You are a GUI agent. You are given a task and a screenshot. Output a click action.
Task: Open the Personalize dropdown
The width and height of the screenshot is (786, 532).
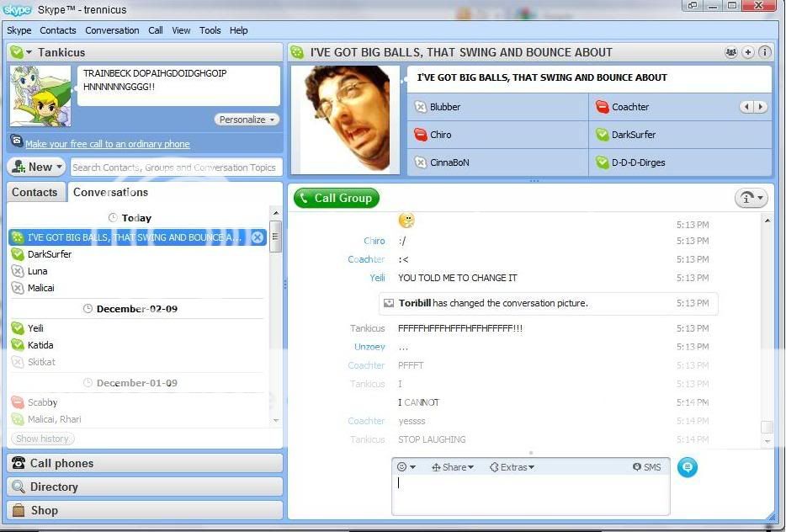[247, 120]
